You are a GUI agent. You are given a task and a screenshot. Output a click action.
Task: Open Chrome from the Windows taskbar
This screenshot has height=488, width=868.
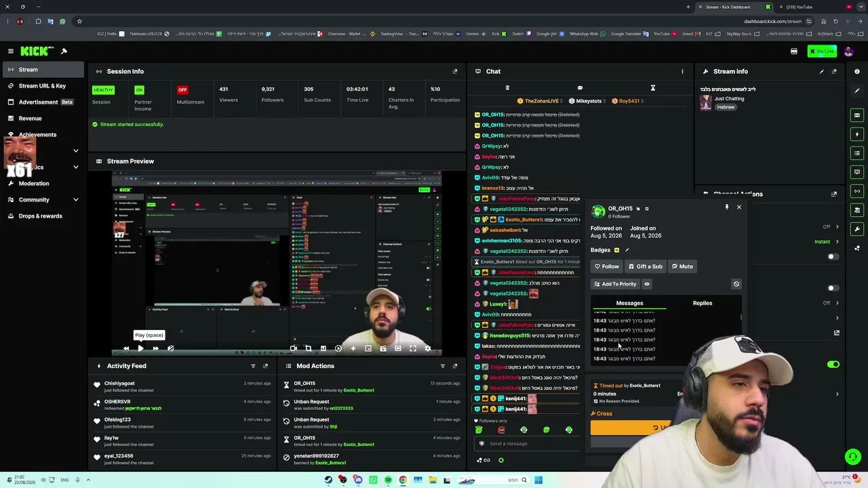coord(403,480)
